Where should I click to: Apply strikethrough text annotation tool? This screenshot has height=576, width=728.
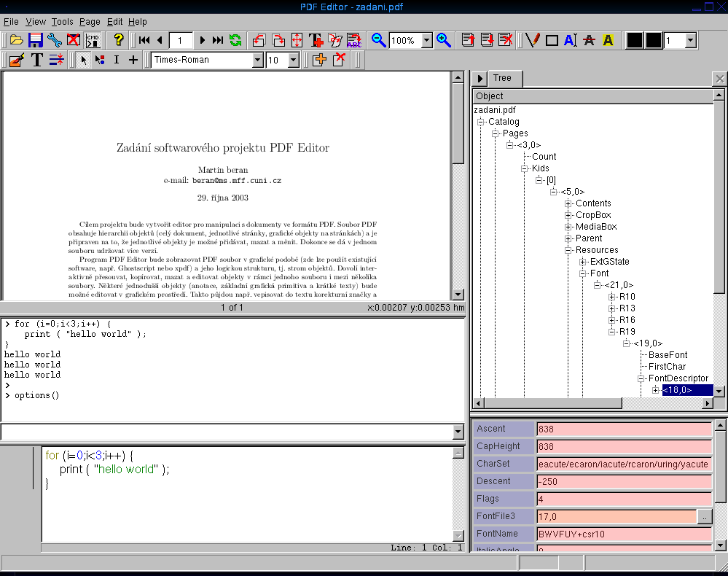[x=590, y=40]
